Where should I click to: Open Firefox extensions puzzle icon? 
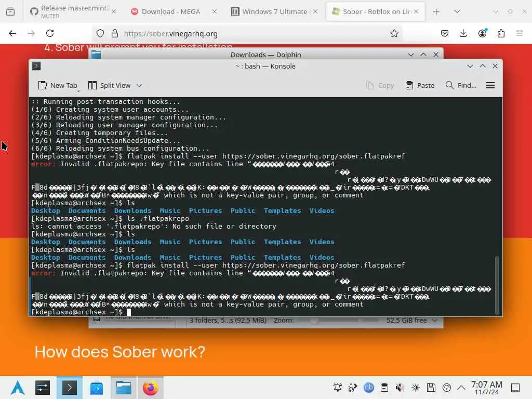501,33
